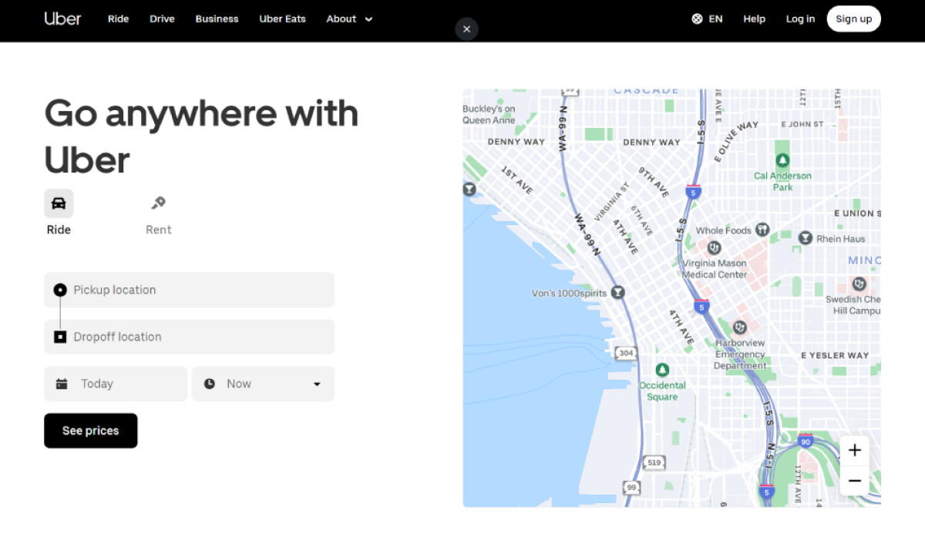
Task: Click the Sign up button
Action: coord(853,18)
